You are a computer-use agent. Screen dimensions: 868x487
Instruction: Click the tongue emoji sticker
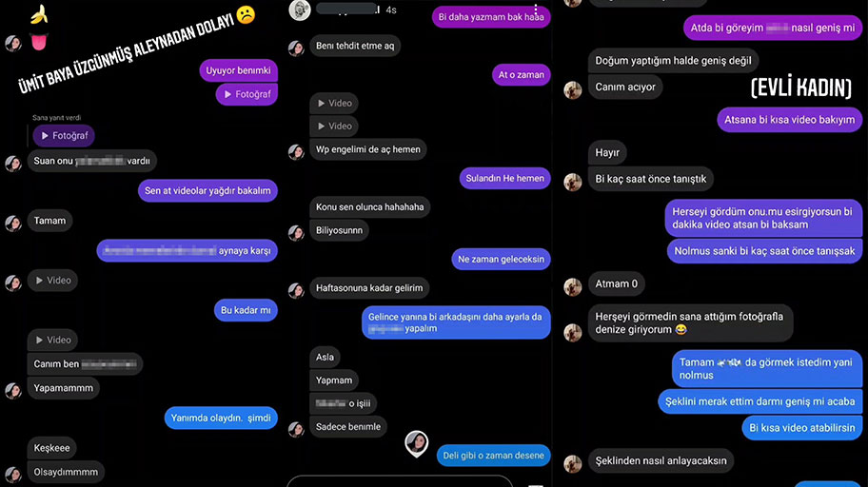coord(39,42)
